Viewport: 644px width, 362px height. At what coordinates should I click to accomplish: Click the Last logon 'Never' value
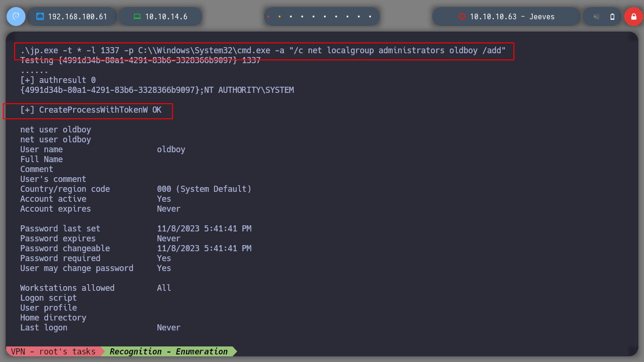[x=169, y=328]
